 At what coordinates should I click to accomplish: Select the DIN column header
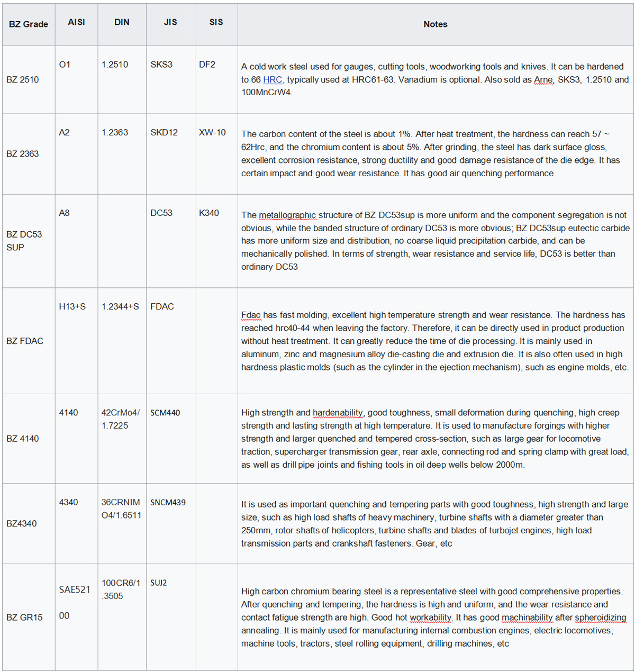point(122,22)
